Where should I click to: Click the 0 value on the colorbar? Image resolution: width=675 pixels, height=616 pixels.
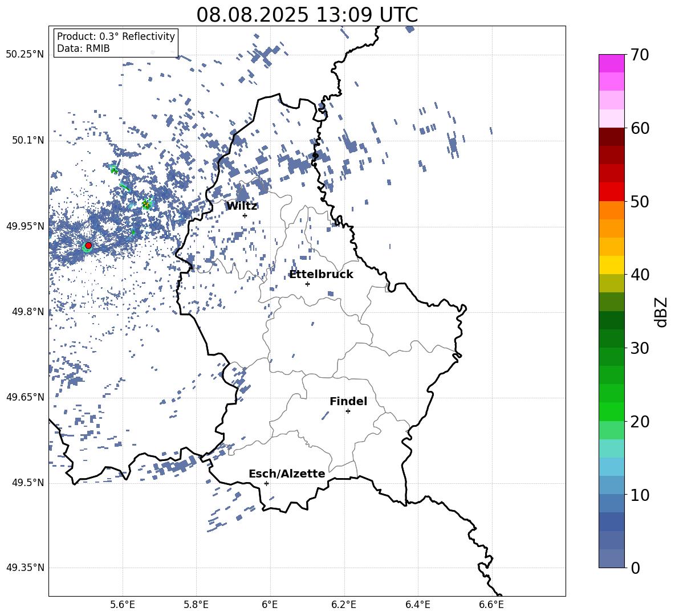(636, 568)
